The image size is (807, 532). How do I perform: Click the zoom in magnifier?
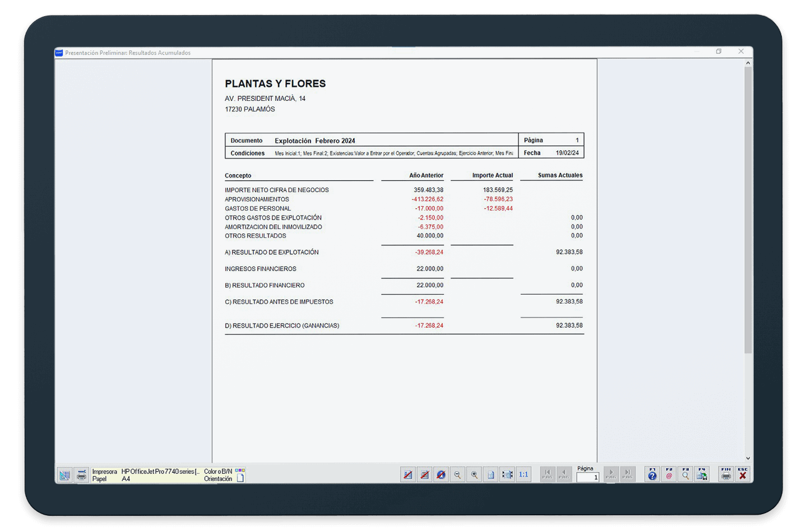[x=474, y=475]
